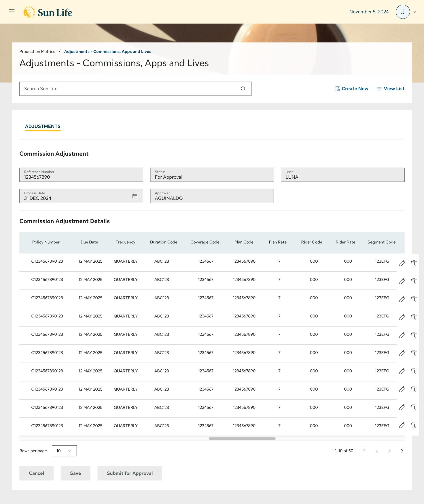
Task: Edit the ninth table row with pencil
Action: click(402, 407)
